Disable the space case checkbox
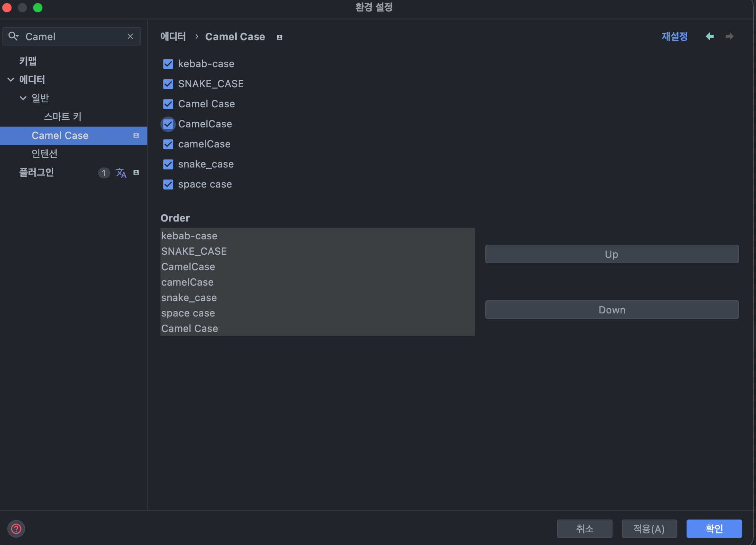 click(x=168, y=184)
